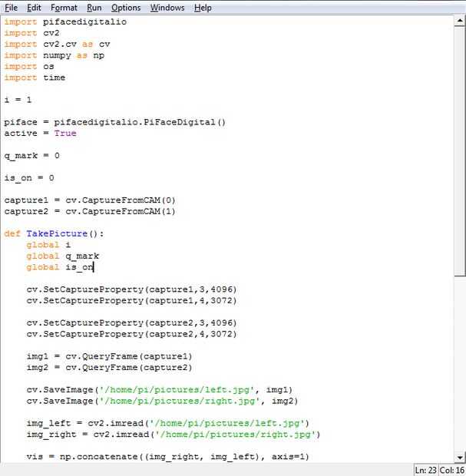Click the 'global is_on' line
Image resolution: width=466 pixels, height=476 pixels.
pos(60,267)
